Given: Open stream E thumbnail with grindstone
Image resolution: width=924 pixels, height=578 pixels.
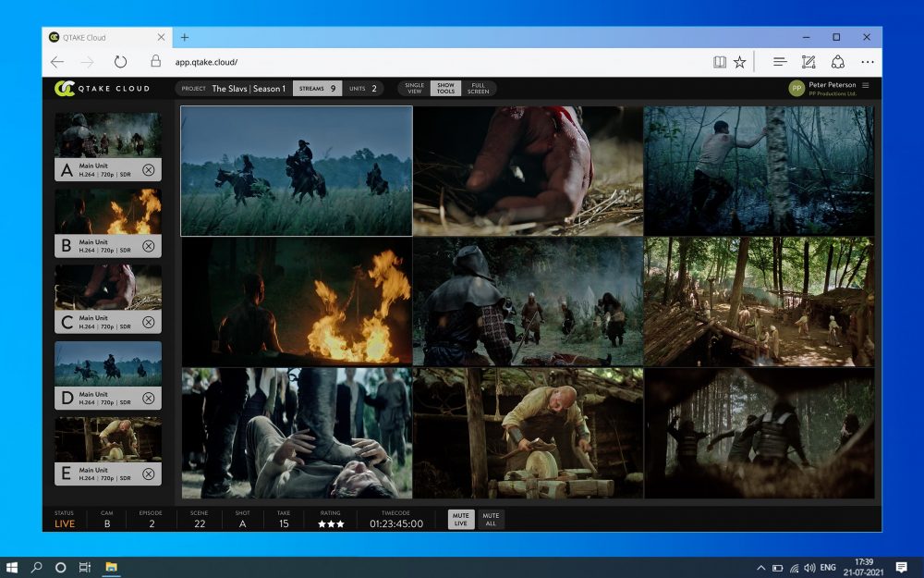Looking at the screenshot, I should click(x=108, y=439).
